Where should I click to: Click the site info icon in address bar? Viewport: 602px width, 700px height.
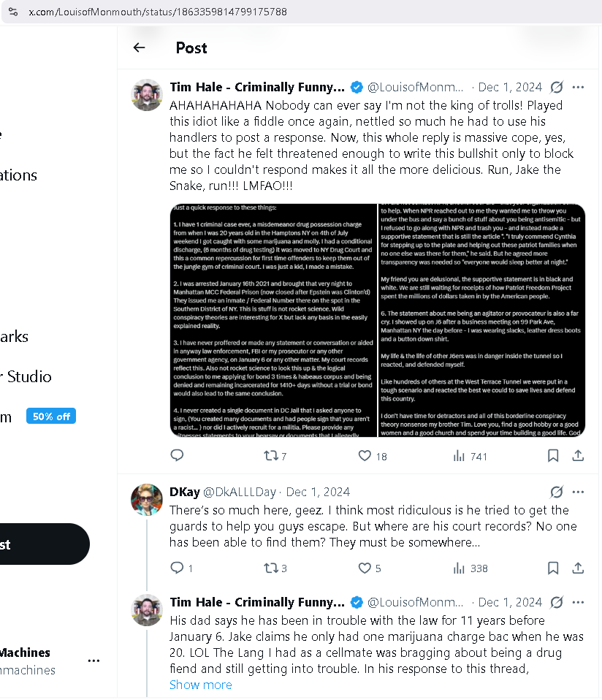tap(14, 12)
